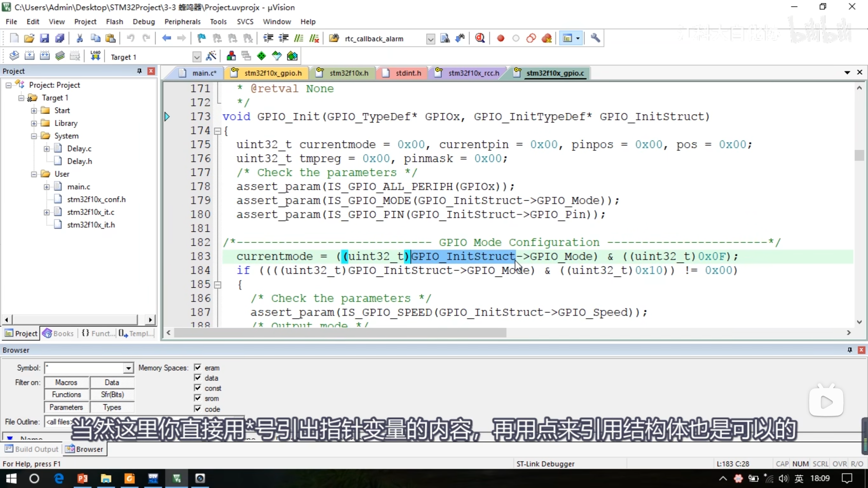
Task: Switch to the stm32f10x_rcc.h tab
Action: point(473,73)
